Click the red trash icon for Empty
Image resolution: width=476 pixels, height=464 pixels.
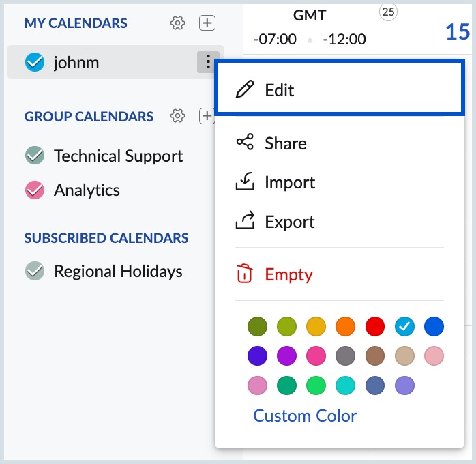[x=244, y=274]
